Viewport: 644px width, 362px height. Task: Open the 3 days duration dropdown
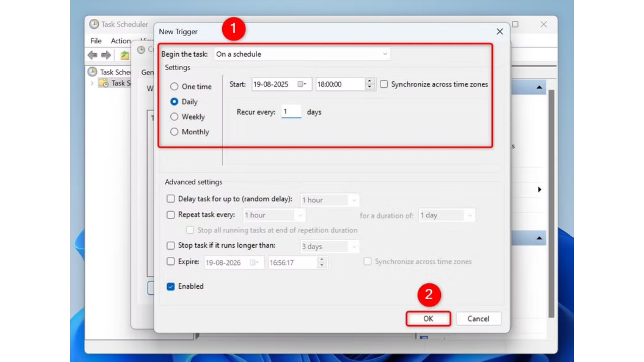point(355,246)
